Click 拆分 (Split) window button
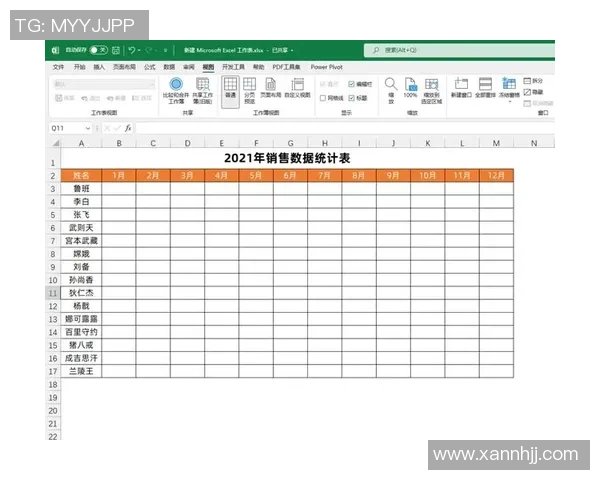Image resolution: width=600 pixels, height=480 pixels. coord(533,81)
